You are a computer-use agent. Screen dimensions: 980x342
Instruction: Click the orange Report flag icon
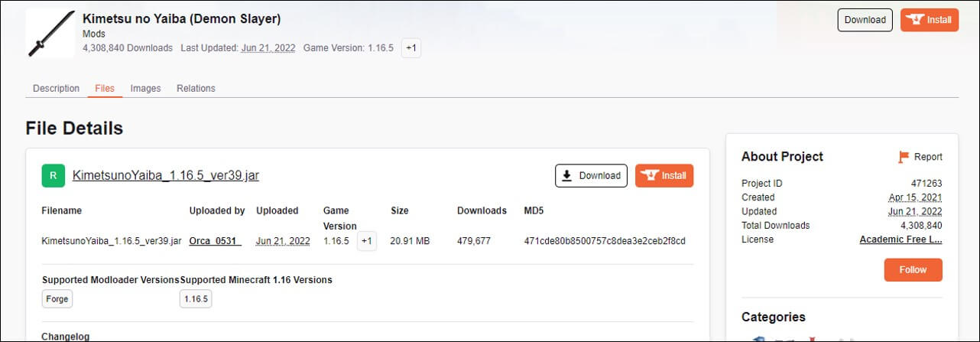(x=904, y=157)
